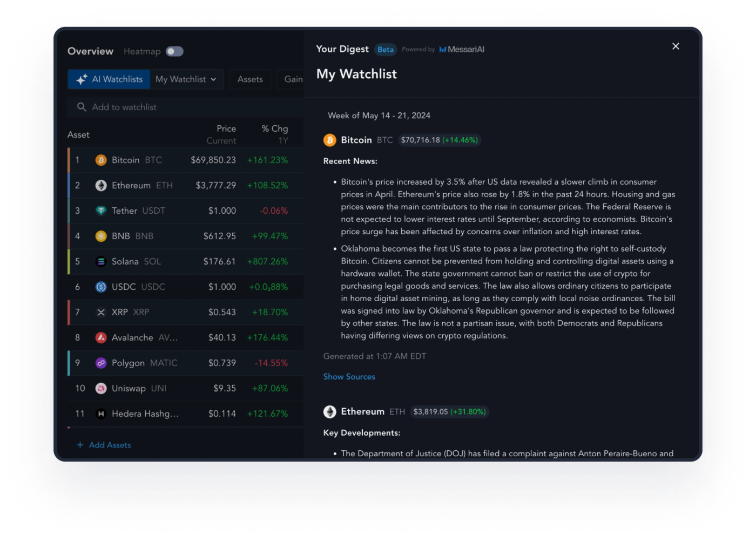Click the Avalanche coin icon
This screenshot has height=542, width=756.
click(x=101, y=338)
